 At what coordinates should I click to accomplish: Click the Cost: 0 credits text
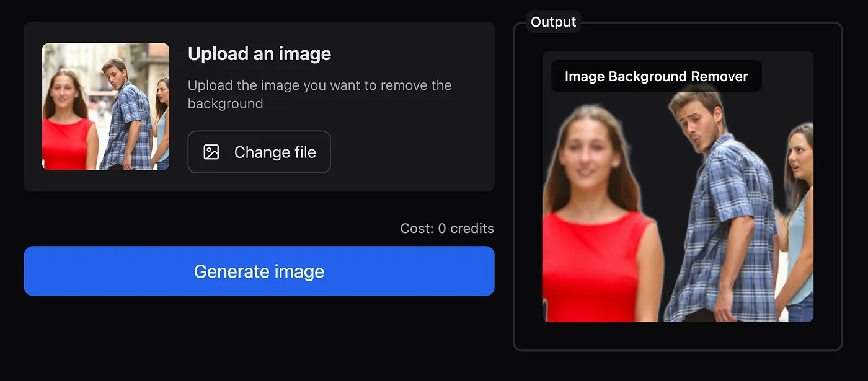(447, 228)
